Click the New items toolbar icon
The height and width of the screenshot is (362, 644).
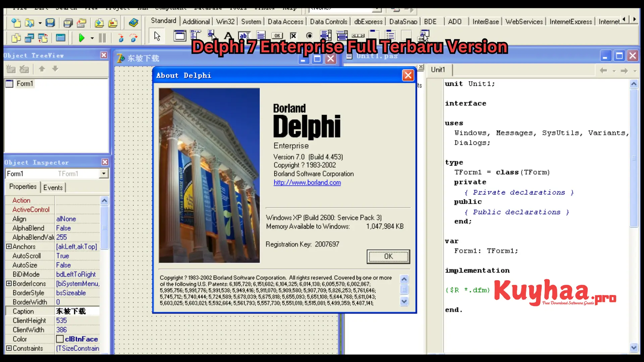coord(16,23)
